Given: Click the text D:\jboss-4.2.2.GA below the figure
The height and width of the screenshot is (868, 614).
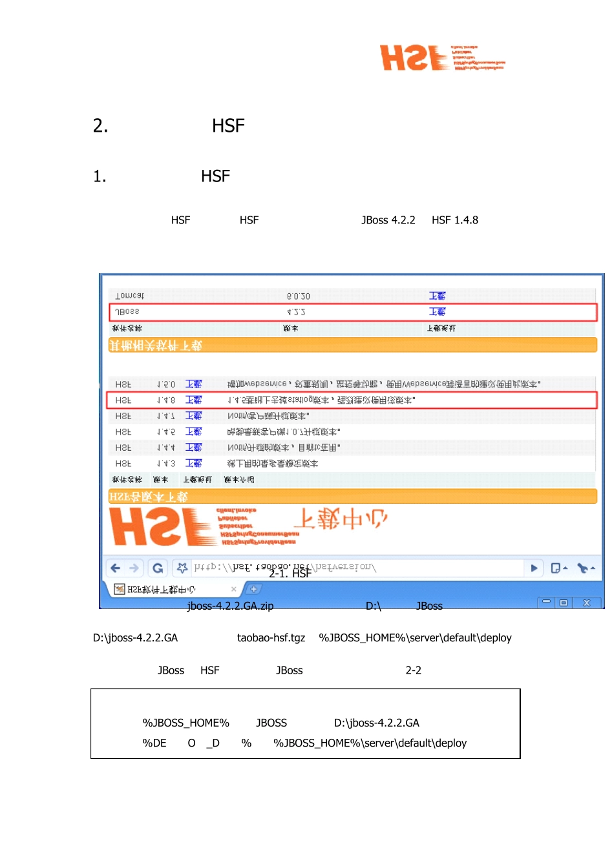Looking at the screenshot, I should click(135, 638).
